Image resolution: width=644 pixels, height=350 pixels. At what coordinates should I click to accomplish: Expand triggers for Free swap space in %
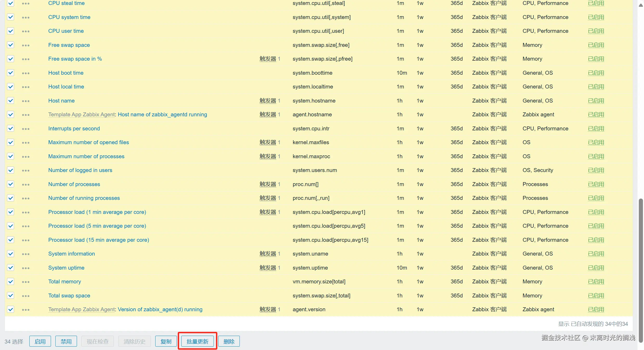click(x=268, y=59)
